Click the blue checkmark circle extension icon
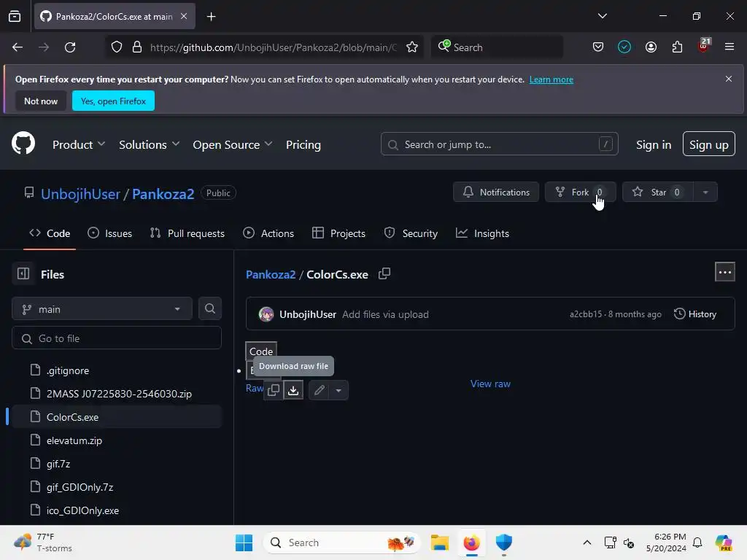 coord(624,47)
